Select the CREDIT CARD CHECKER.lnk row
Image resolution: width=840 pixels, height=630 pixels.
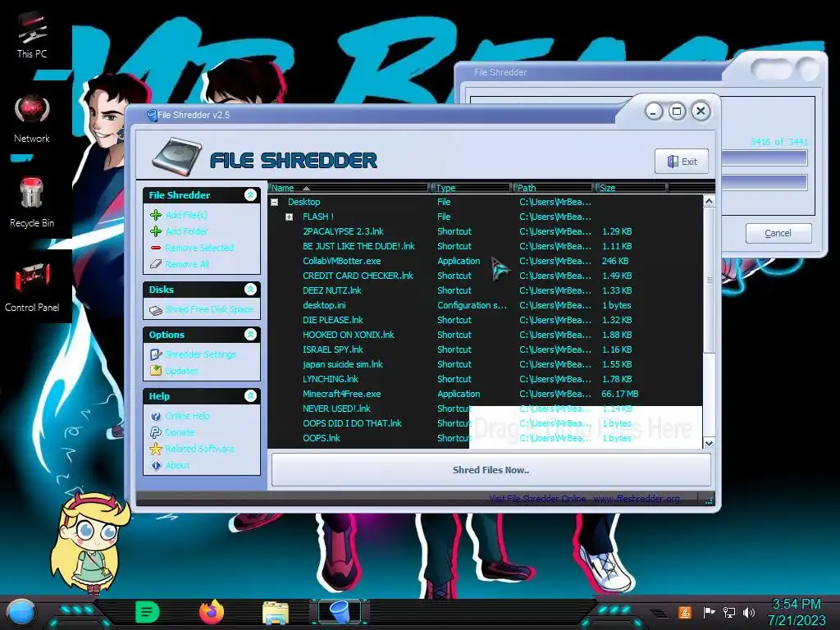(x=485, y=276)
